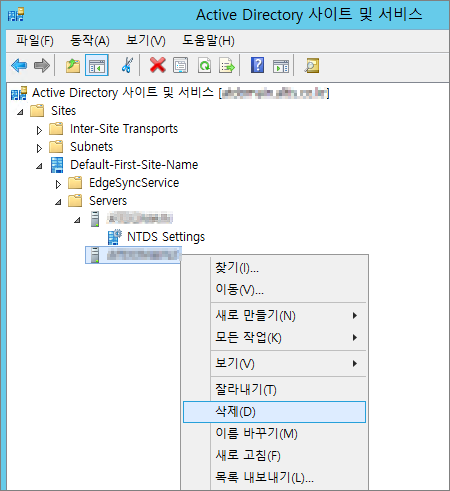Choose 새로 고침(F) in context menu
The width and height of the screenshot is (450, 491).
(x=274, y=455)
